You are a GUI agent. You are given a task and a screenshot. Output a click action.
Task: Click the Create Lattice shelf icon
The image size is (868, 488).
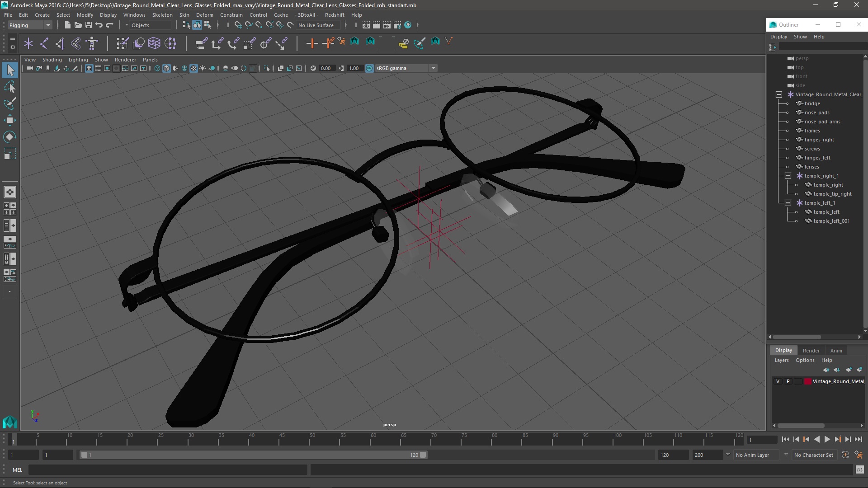coord(154,43)
